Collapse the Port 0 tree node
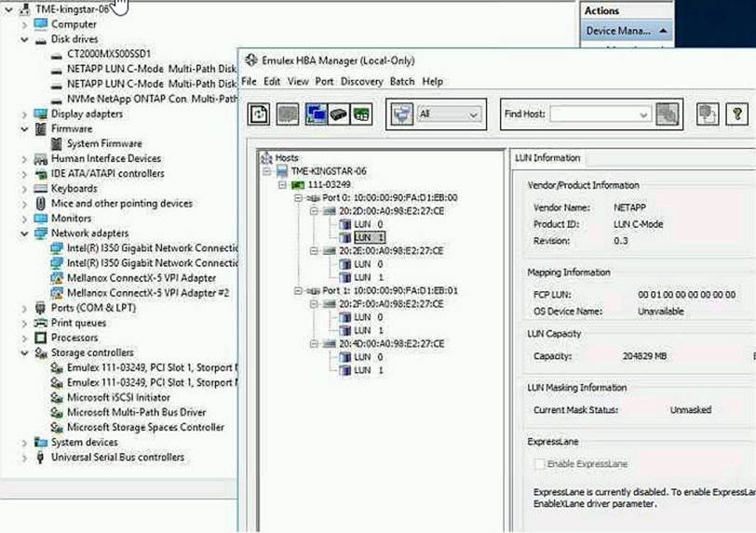The width and height of the screenshot is (756, 533). (x=298, y=197)
